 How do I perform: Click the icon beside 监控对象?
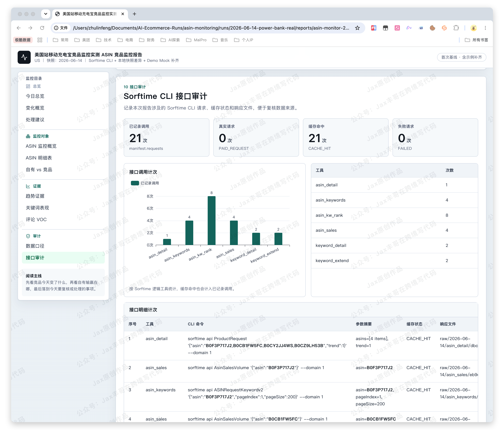coord(28,136)
